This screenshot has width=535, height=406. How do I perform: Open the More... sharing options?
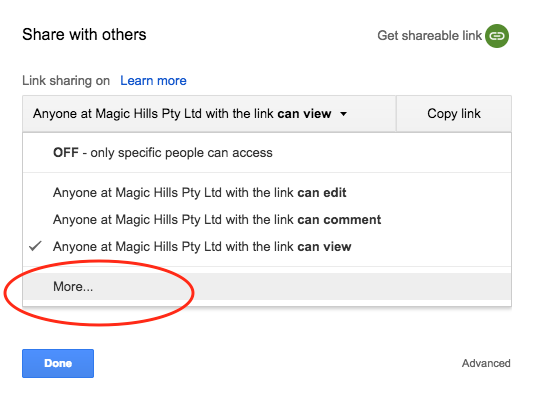pos(267,286)
